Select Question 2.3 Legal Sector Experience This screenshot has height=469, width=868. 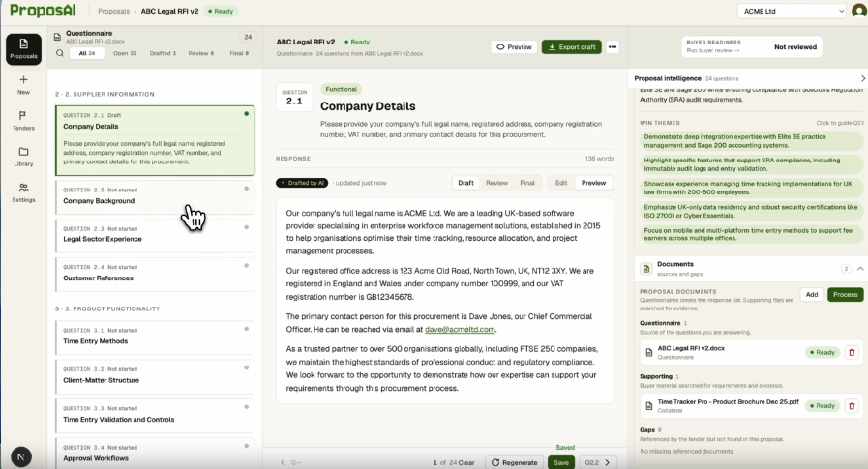(155, 235)
